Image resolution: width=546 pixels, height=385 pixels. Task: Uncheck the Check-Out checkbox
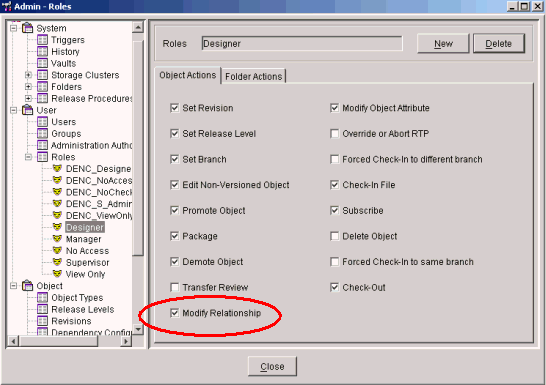(334, 288)
